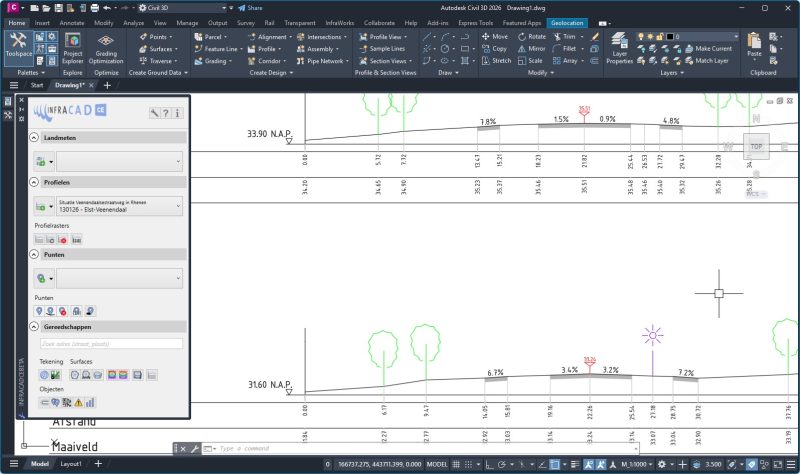The height and width of the screenshot is (474, 800).
Task: Switch to the Analyze ribbon tab
Action: pyautogui.click(x=133, y=23)
